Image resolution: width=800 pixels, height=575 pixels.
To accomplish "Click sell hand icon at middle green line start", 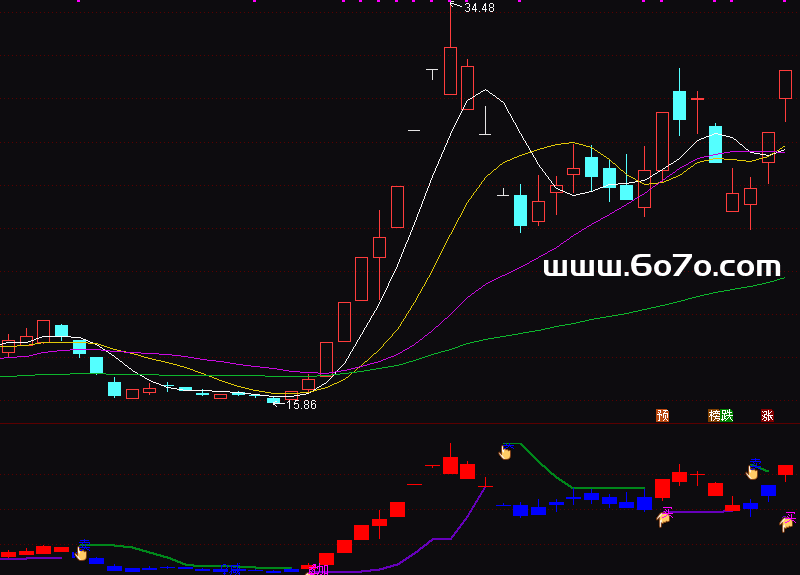I will [505, 452].
